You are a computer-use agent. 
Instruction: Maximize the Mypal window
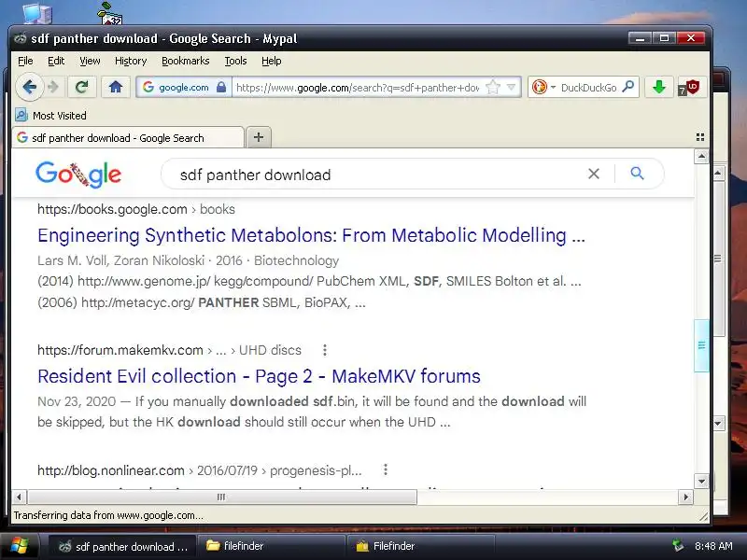(x=664, y=37)
